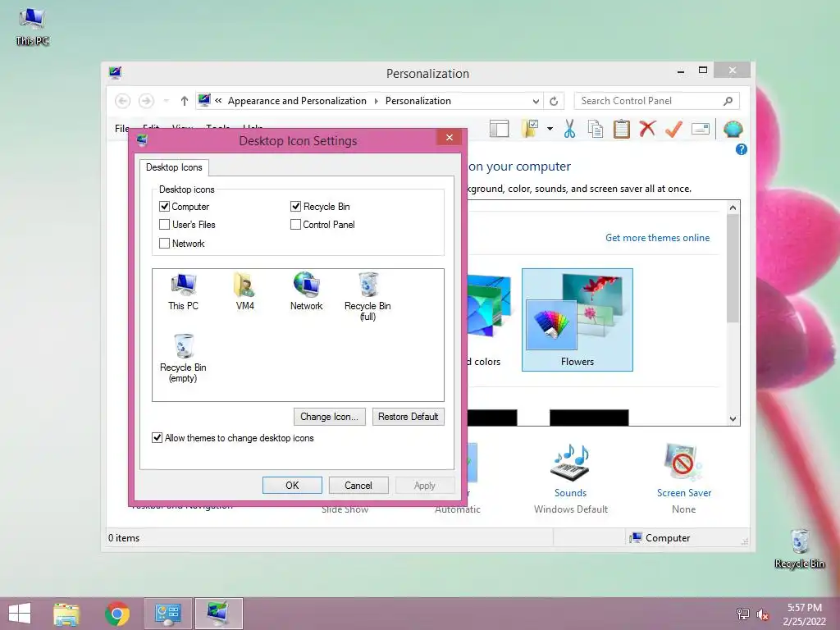The height and width of the screenshot is (630, 840).
Task: Open File Explorer from the taskbar
Action: pos(66,614)
